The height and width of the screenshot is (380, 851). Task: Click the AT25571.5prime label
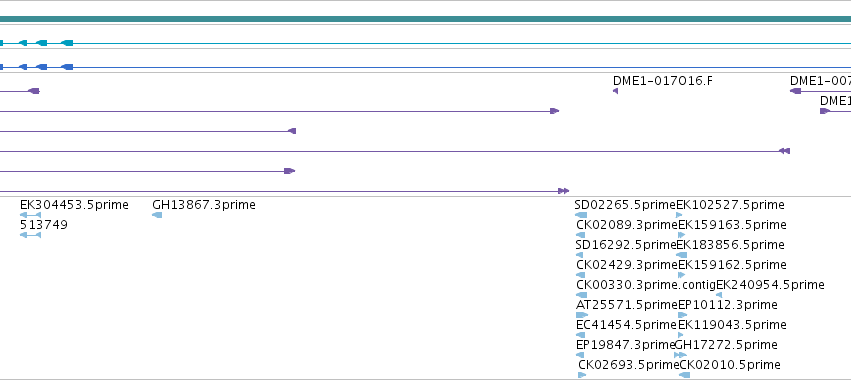coord(627,305)
